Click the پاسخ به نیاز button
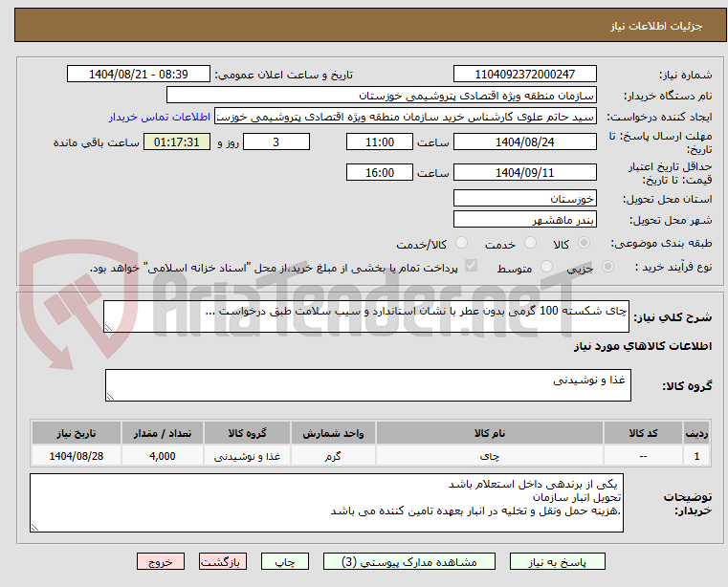 tap(557, 561)
